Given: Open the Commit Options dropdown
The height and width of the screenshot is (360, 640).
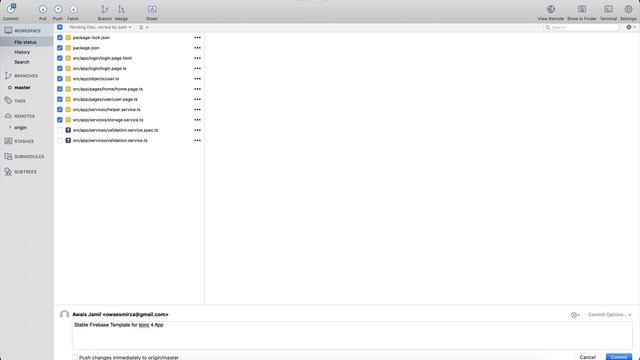Looking at the screenshot, I should coord(609,315).
